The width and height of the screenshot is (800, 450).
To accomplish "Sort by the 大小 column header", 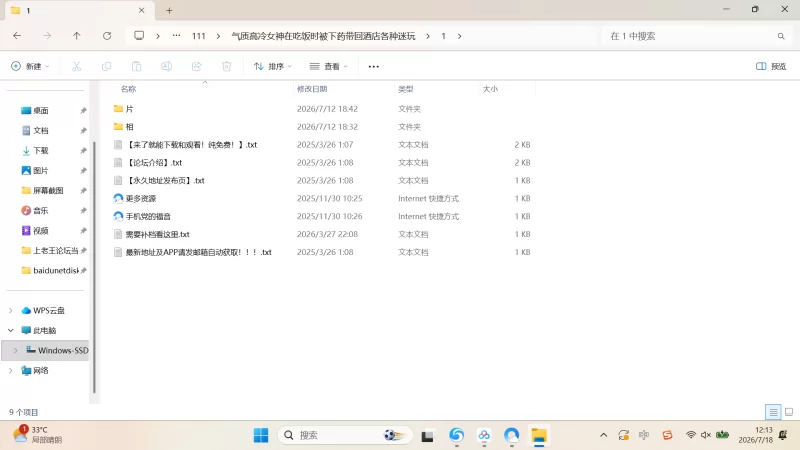I will (490, 89).
